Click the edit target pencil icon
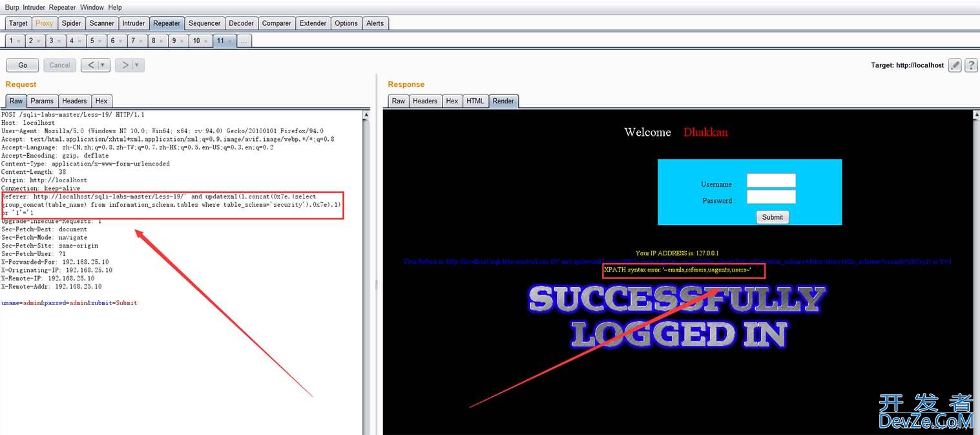The width and height of the screenshot is (980, 435). 955,65
